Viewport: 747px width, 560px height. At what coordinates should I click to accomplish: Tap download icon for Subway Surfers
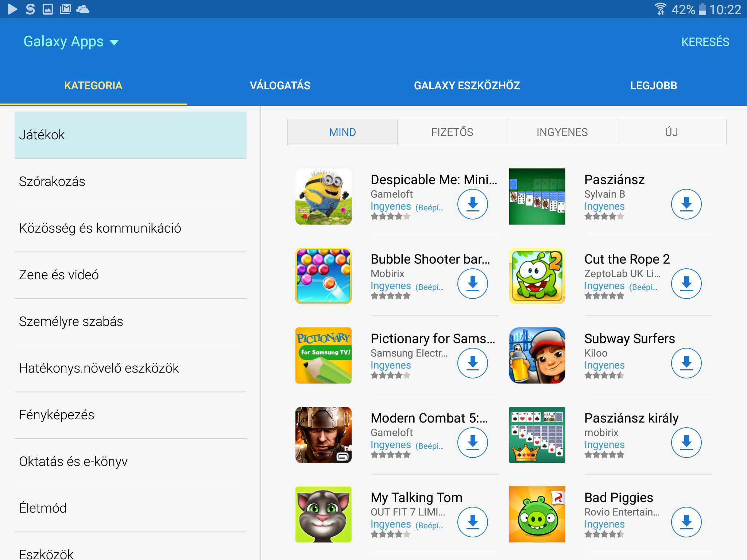coord(686,363)
